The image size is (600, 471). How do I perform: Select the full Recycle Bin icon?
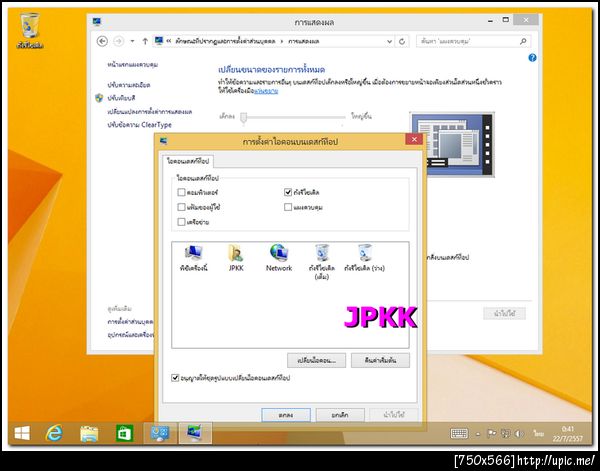click(322, 262)
